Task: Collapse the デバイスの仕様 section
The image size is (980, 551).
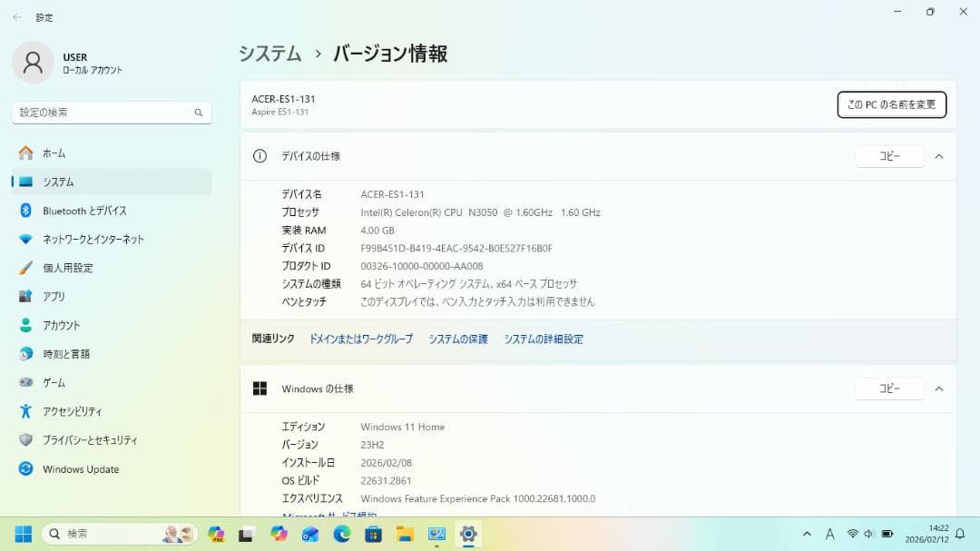Action: pyautogui.click(x=939, y=156)
